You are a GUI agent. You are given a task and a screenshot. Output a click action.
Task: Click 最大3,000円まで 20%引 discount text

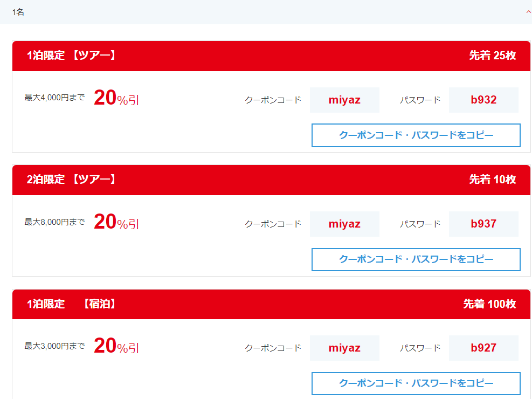coord(82,346)
